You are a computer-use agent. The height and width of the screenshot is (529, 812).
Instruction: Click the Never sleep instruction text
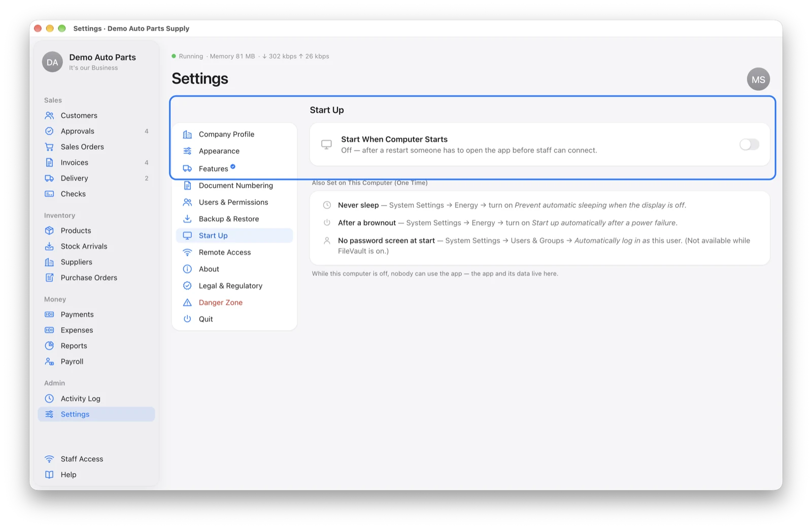pos(512,205)
